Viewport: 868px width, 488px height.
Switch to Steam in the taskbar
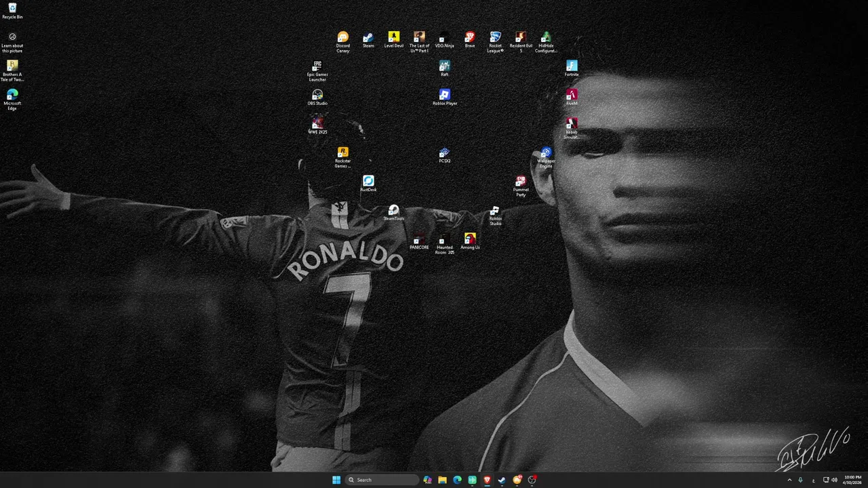(x=502, y=480)
